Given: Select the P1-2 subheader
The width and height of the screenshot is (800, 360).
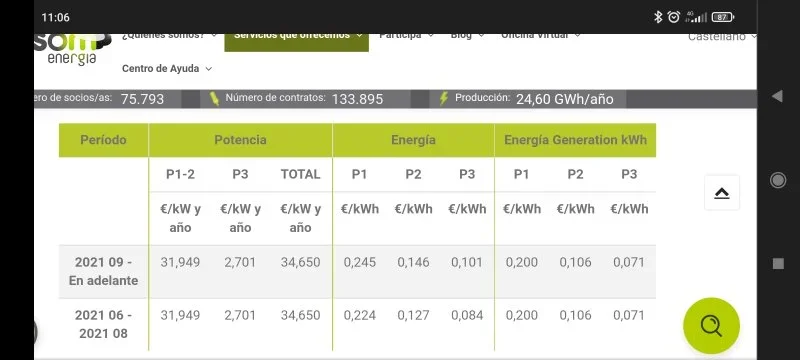Looking at the screenshot, I should [180, 174].
